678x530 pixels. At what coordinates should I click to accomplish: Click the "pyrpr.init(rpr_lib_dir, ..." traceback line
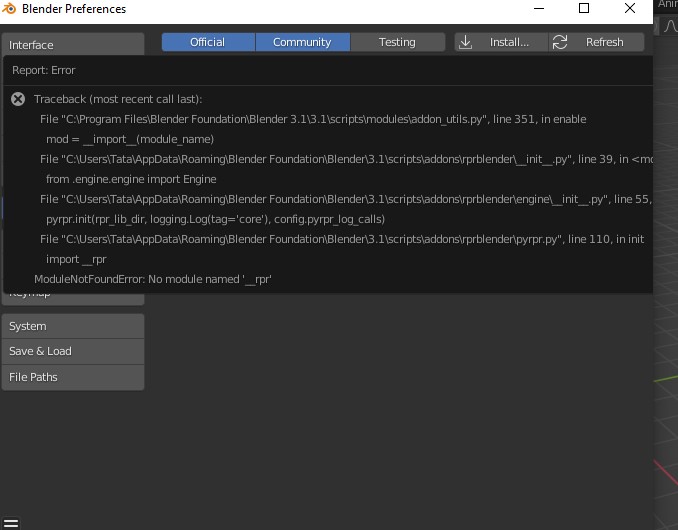click(215, 219)
